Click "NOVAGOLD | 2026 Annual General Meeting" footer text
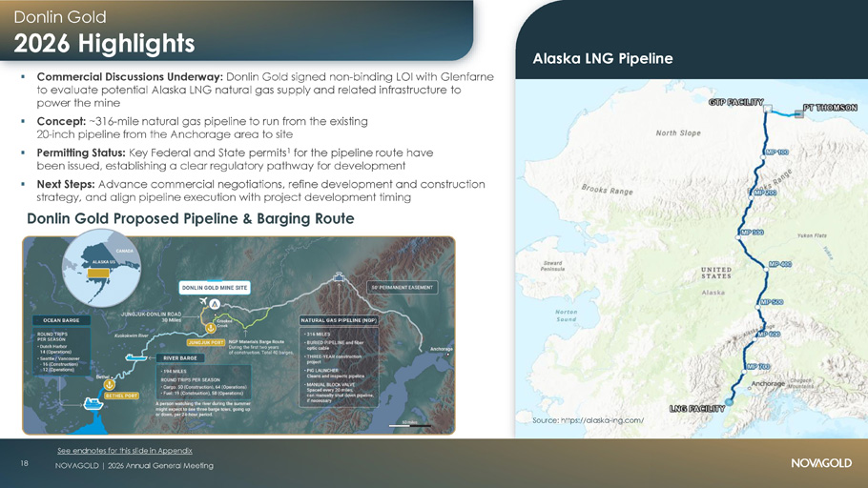Image resolution: width=868 pixels, height=488 pixels. pos(134,466)
